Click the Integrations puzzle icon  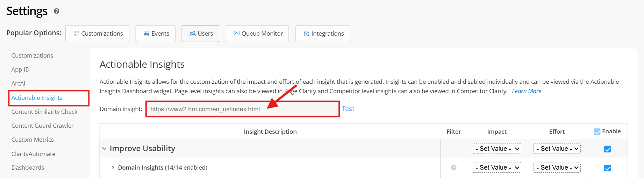coord(306,34)
